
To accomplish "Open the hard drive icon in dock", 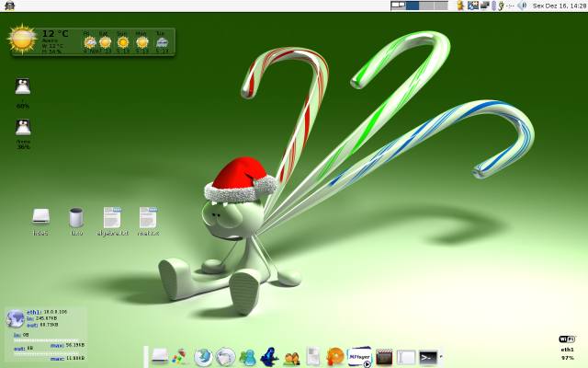I will pos(160,356).
